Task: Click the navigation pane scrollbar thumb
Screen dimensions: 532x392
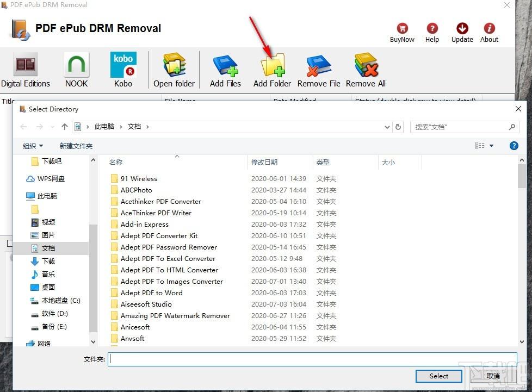Action: click(x=94, y=278)
